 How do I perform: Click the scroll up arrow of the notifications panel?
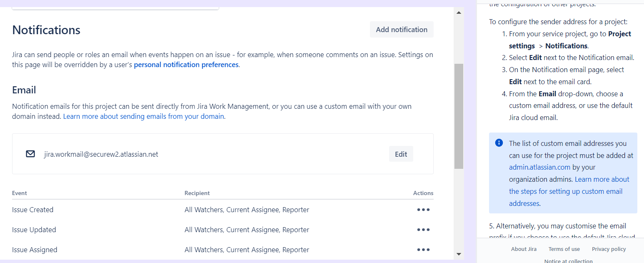point(459,13)
